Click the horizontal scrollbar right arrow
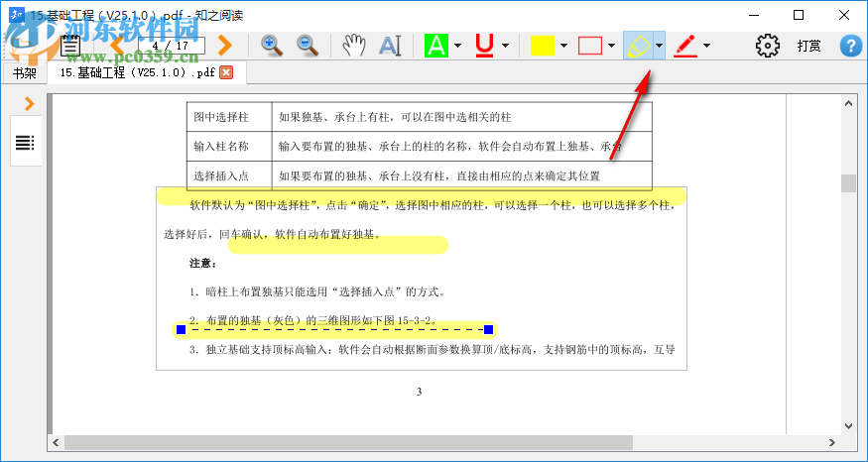 [x=832, y=442]
